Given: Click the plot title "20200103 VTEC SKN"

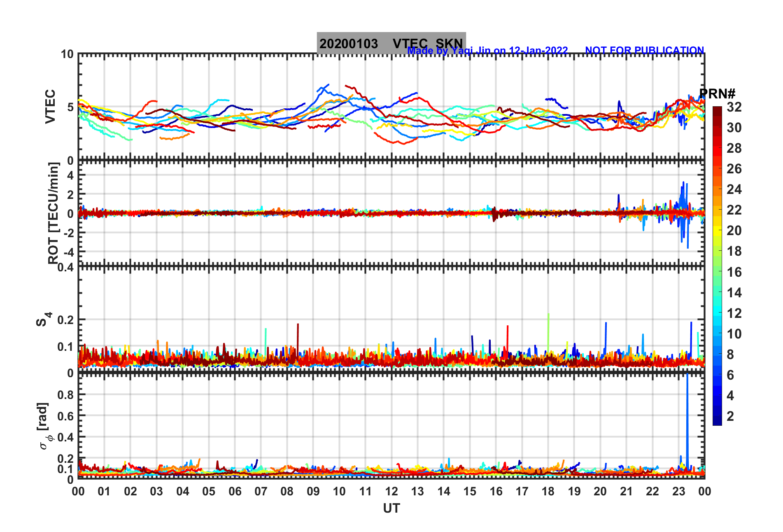Looking at the screenshot, I should pos(391,43).
